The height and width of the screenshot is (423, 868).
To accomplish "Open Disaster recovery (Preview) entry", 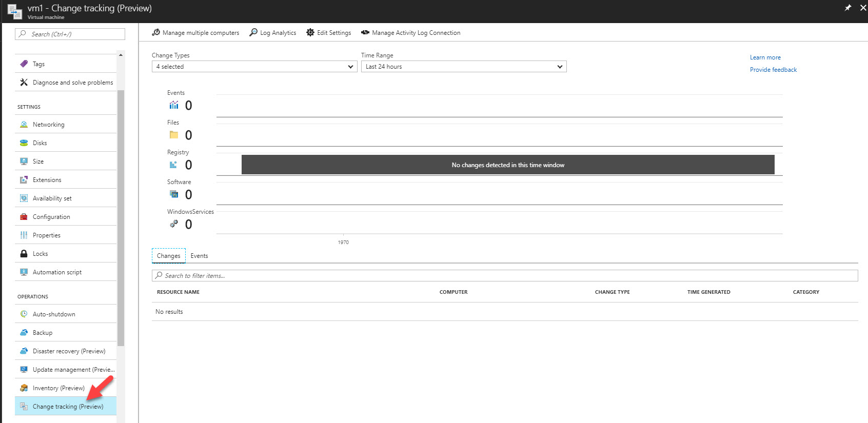I will point(66,351).
